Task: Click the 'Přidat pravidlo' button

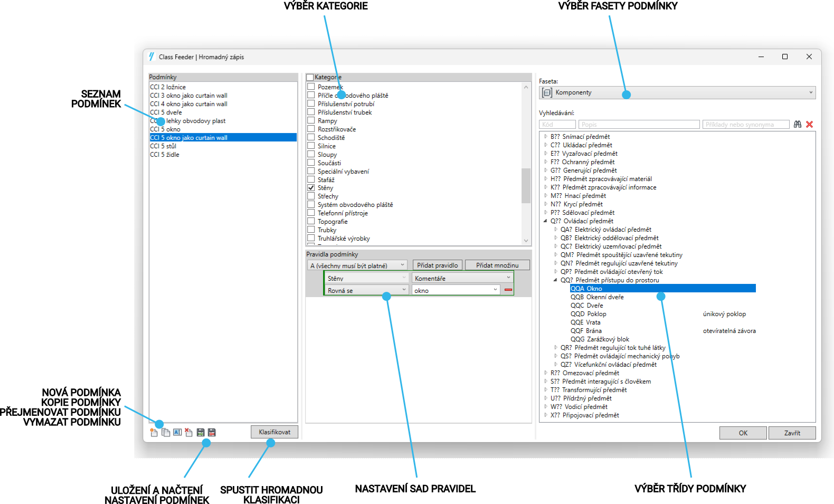Action: point(437,265)
